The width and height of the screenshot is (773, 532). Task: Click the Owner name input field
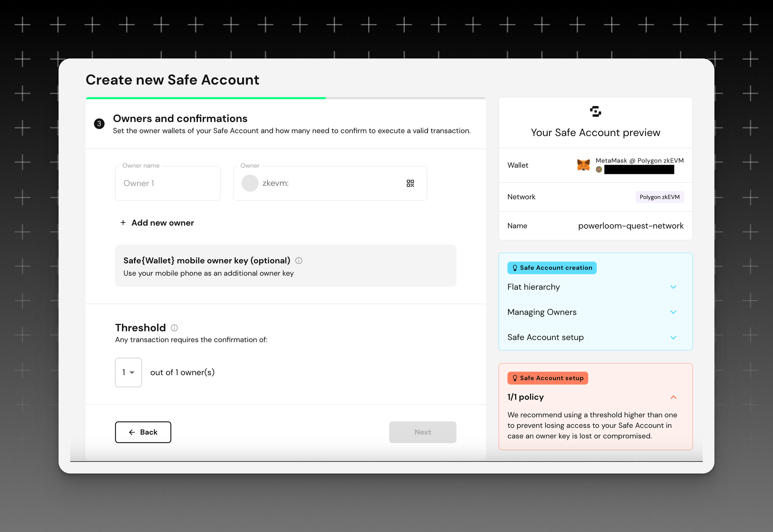(168, 183)
